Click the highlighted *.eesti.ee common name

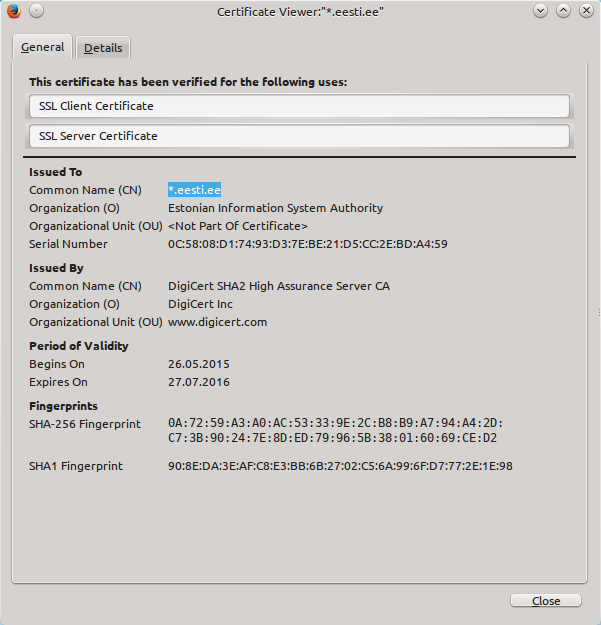tap(194, 190)
